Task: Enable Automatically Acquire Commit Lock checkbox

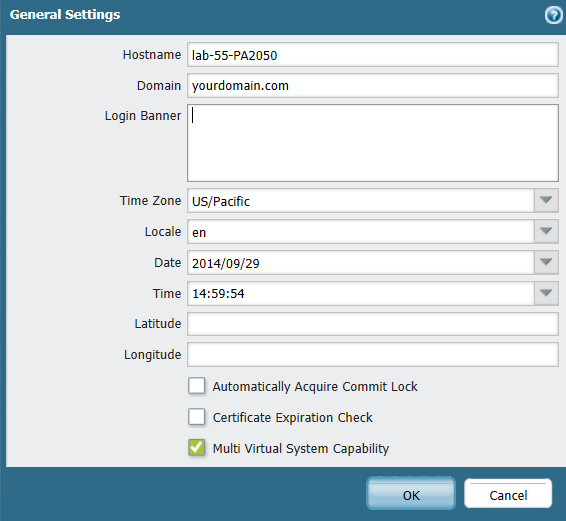Action: (197, 386)
